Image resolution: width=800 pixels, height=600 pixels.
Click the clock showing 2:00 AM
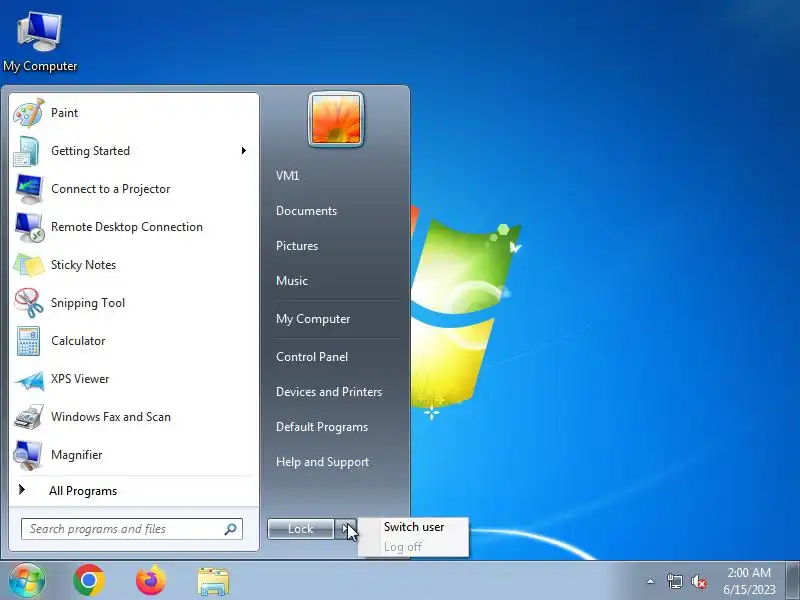point(748,572)
